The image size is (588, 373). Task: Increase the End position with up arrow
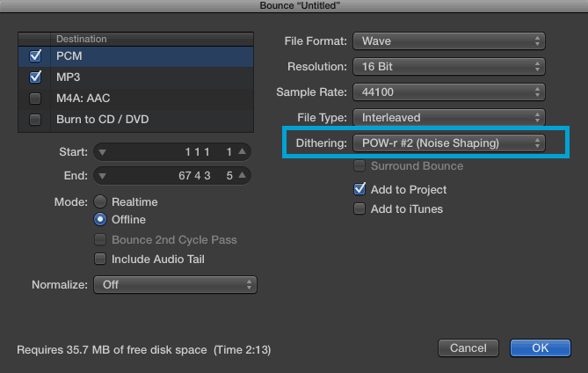coord(243,175)
